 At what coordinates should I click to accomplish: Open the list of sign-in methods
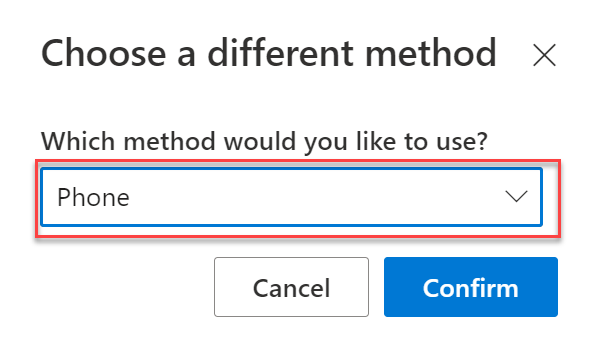[292, 197]
